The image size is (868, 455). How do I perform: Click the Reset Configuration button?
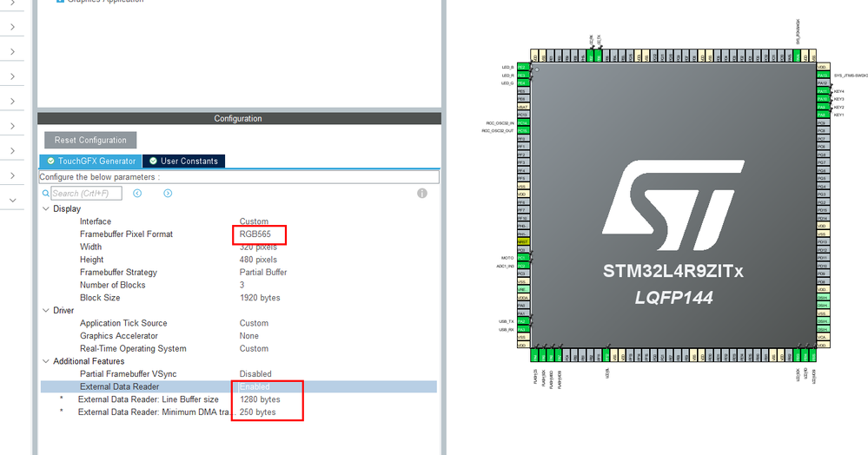[x=90, y=140]
